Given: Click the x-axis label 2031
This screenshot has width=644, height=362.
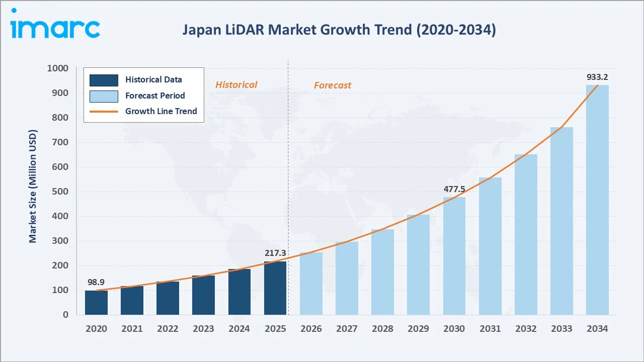Looking at the screenshot, I should click(490, 329).
